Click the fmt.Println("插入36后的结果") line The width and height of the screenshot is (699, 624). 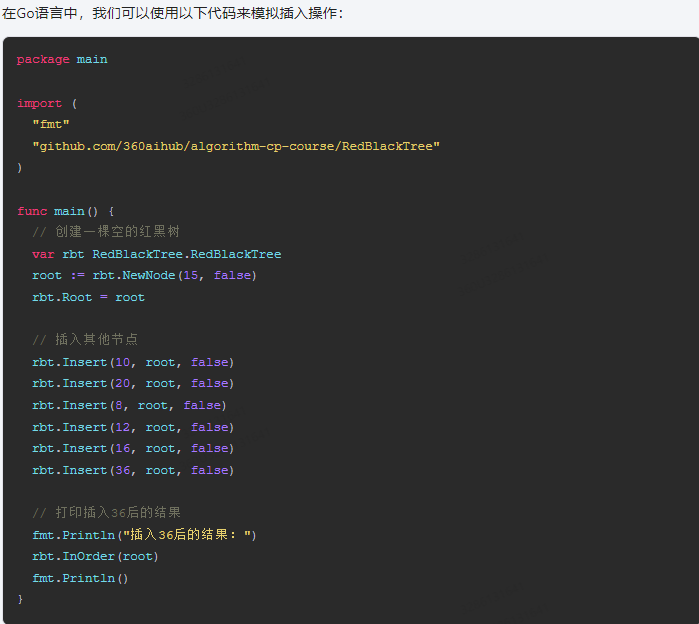pyautogui.click(x=144, y=534)
